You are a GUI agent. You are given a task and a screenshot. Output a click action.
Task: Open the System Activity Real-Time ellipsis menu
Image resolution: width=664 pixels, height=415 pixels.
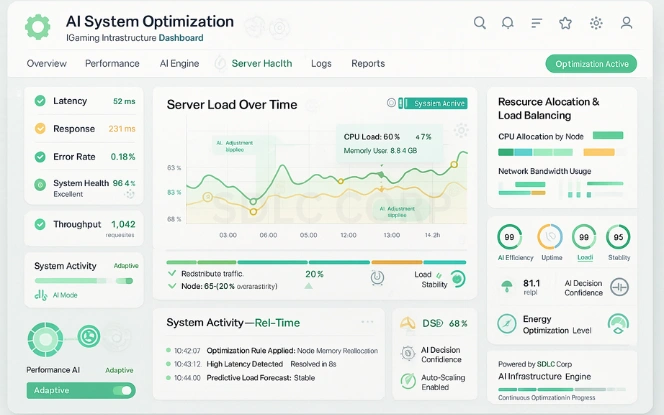pyautogui.click(x=368, y=322)
